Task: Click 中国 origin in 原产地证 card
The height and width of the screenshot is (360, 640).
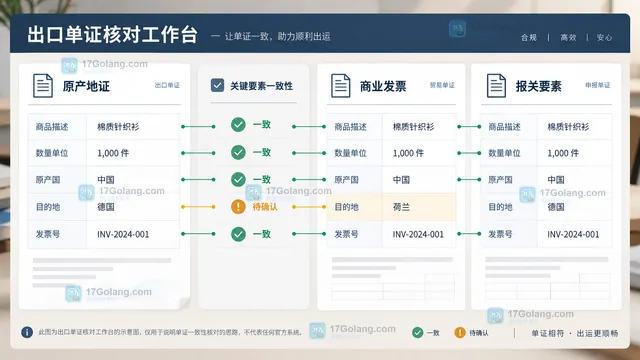Action: point(106,180)
